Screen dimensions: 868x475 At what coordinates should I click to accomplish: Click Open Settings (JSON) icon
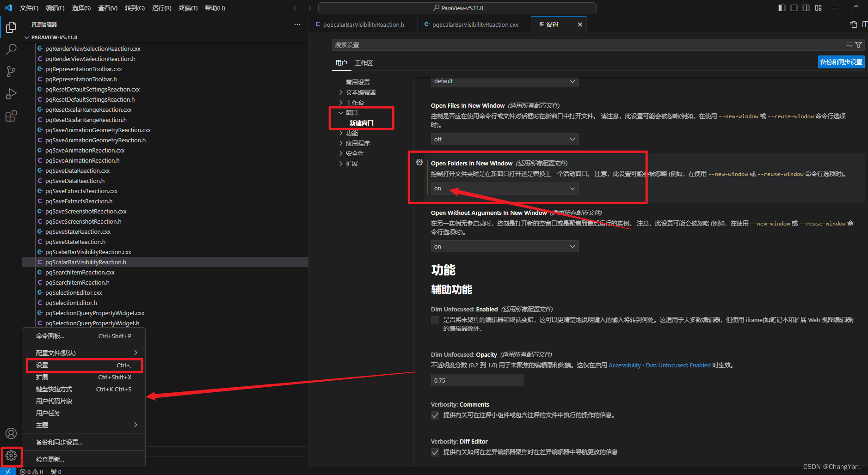pyautogui.click(x=854, y=24)
